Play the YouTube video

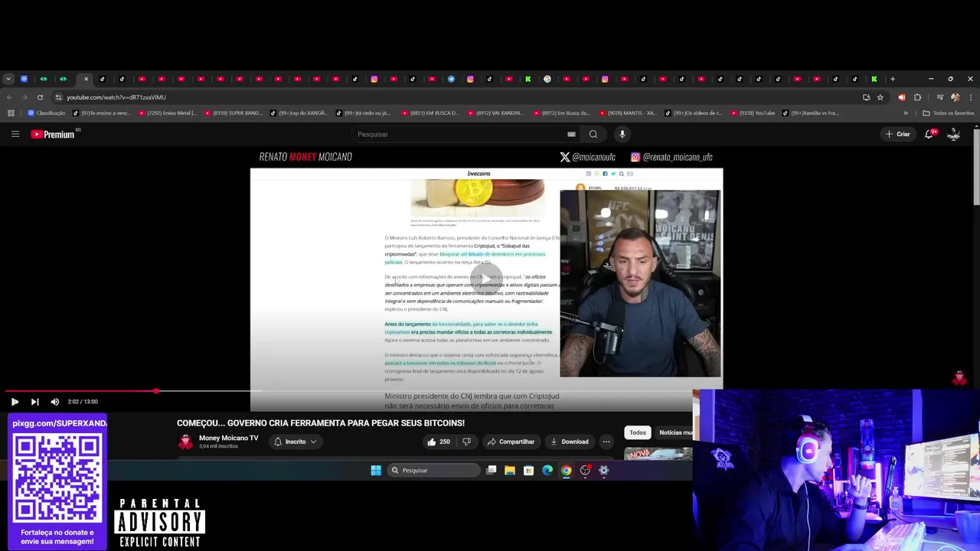(15, 402)
